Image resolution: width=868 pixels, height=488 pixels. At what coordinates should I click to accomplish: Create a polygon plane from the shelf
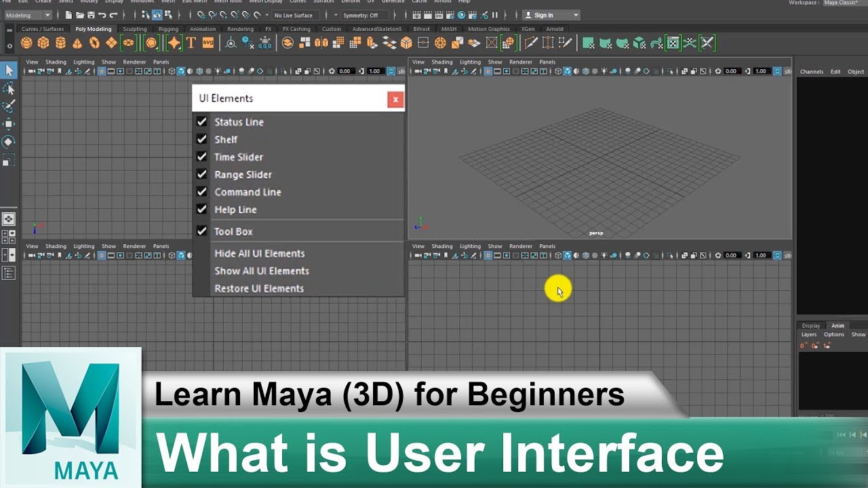[x=111, y=43]
